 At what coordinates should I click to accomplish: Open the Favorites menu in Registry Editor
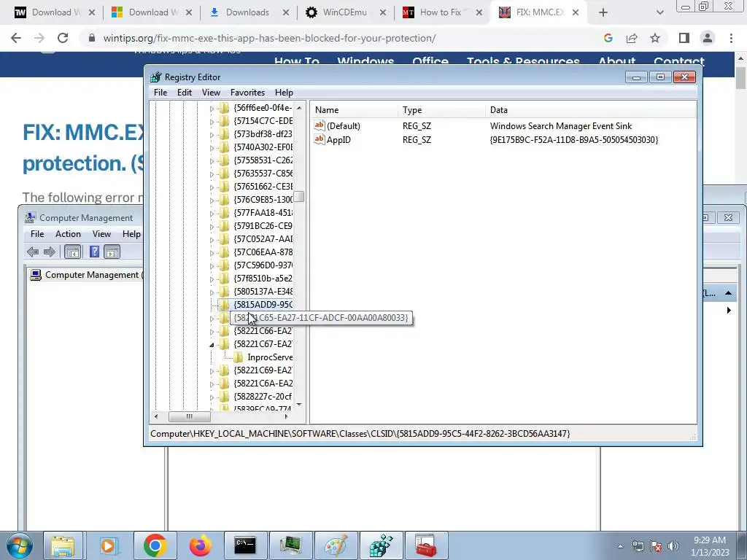[247, 93]
